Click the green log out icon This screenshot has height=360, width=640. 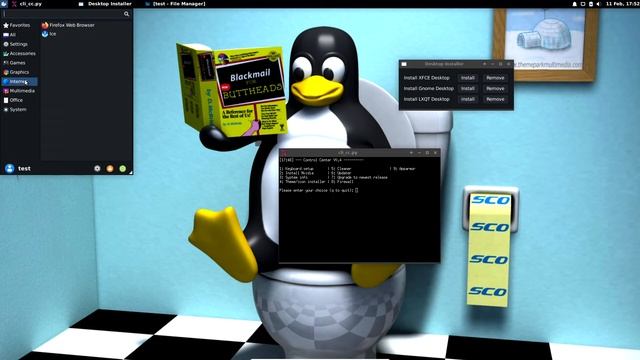[x=122, y=168]
